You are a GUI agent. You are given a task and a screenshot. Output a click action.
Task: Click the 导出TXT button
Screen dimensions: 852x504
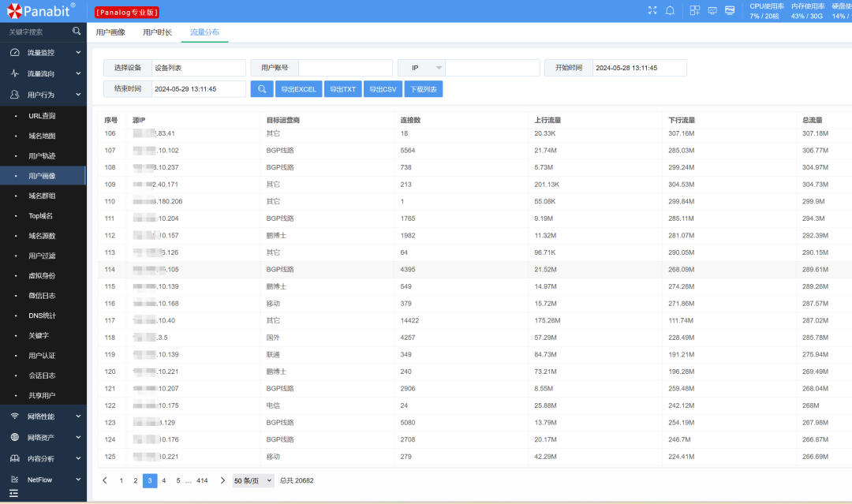point(343,89)
